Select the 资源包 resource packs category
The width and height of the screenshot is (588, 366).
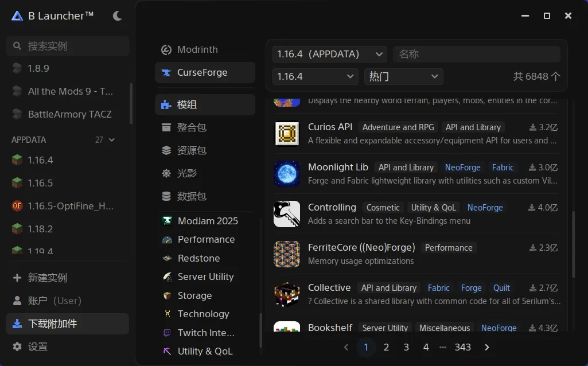(205, 150)
